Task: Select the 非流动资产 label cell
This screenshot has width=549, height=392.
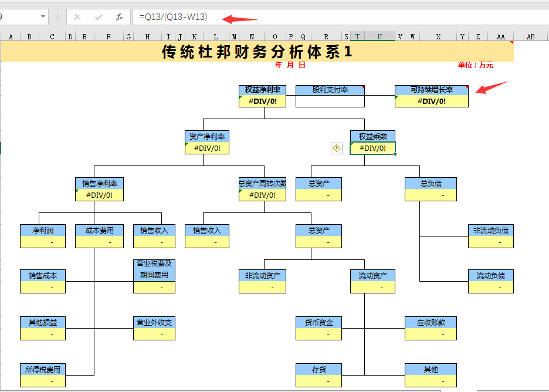Action: point(263,276)
